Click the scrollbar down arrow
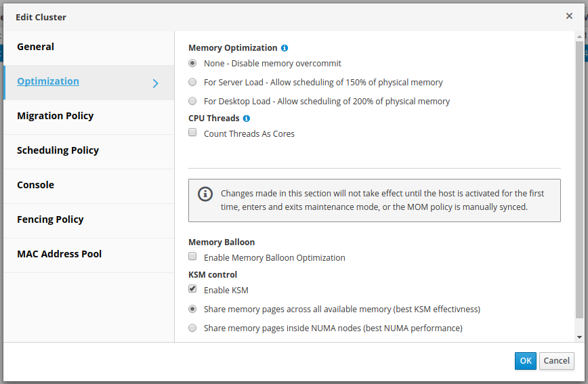 [579, 337]
